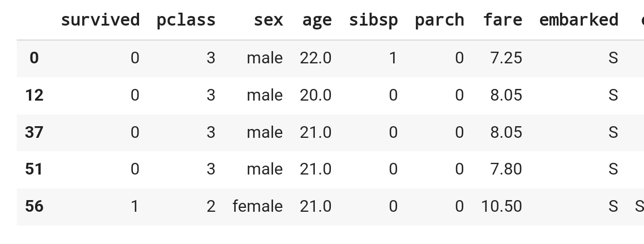The height and width of the screenshot is (244, 644).
Task: Click the embarked column header
Action: [x=579, y=19]
